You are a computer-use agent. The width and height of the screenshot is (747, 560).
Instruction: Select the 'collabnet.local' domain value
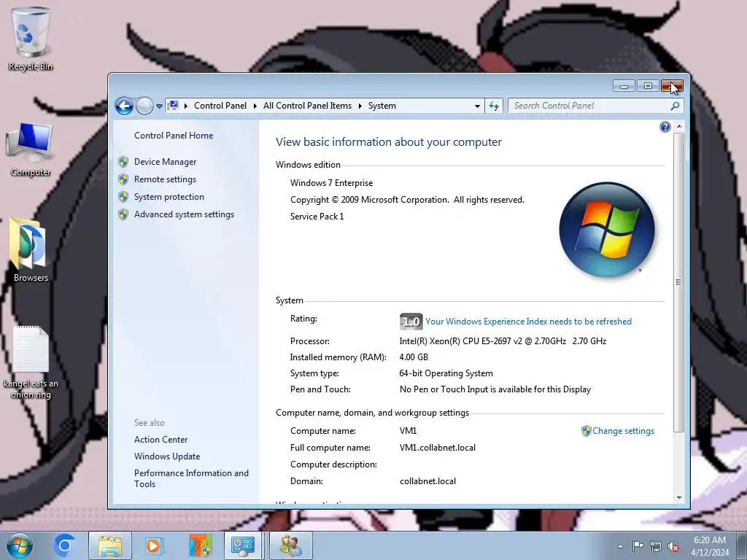[427, 481]
